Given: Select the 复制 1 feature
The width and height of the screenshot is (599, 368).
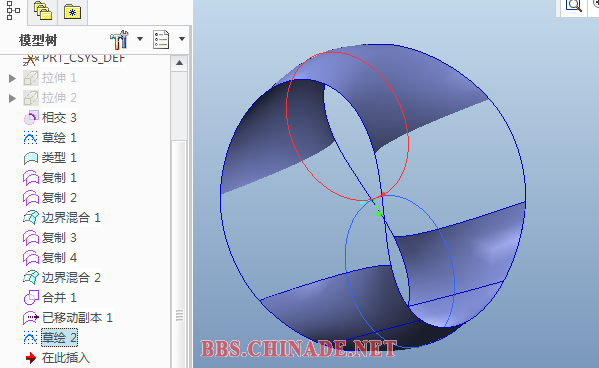Looking at the screenshot, I should point(59,178).
